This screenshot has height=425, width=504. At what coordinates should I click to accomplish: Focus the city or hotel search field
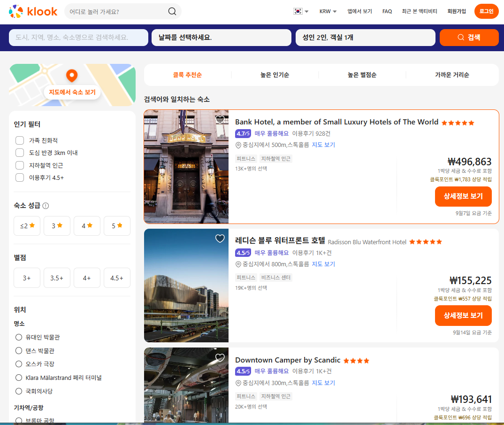tap(78, 38)
